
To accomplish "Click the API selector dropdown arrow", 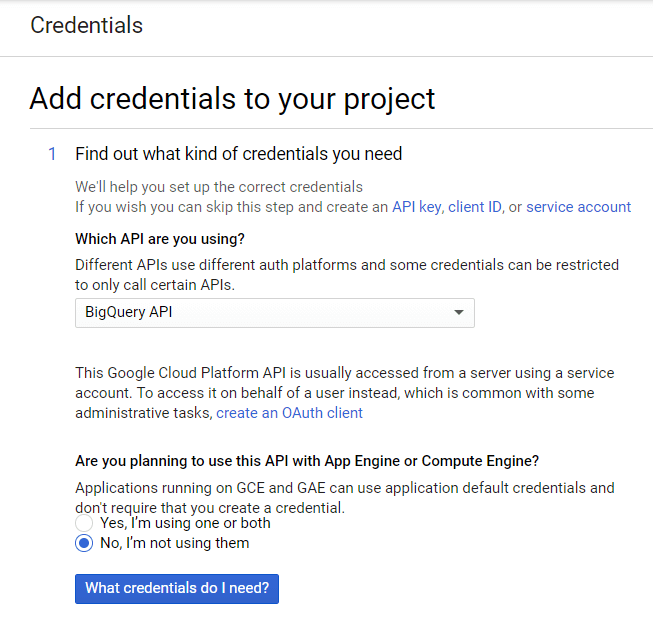I will [x=459, y=312].
